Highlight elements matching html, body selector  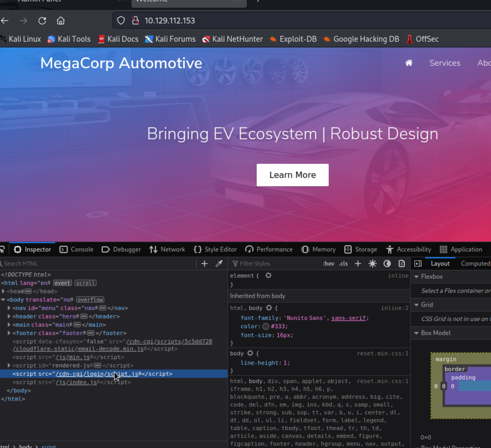click(x=269, y=308)
